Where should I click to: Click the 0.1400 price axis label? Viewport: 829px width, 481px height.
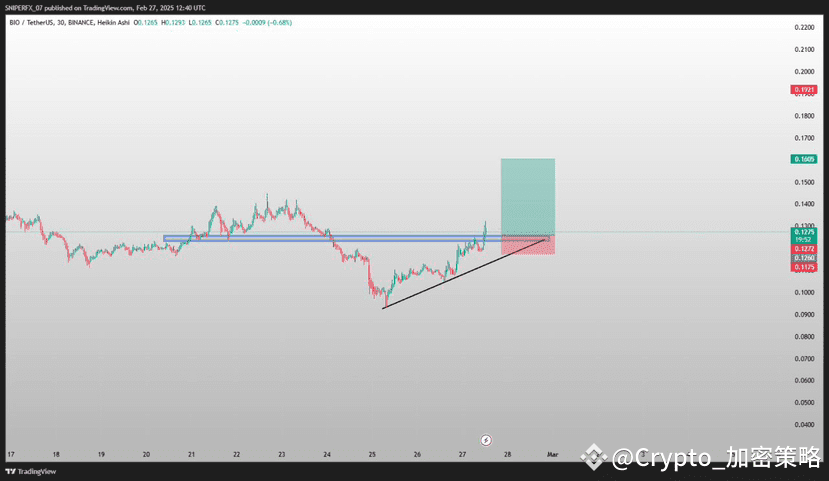[x=804, y=204]
